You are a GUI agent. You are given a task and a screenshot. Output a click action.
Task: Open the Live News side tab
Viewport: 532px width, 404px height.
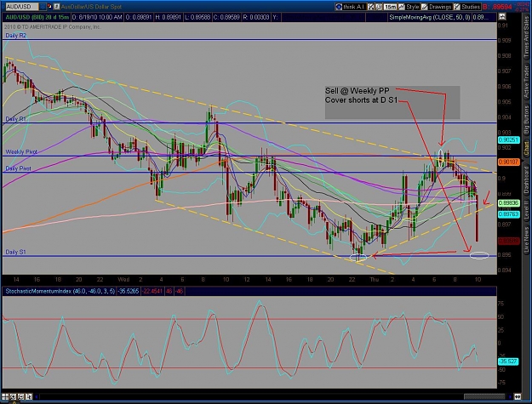(x=526, y=239)
